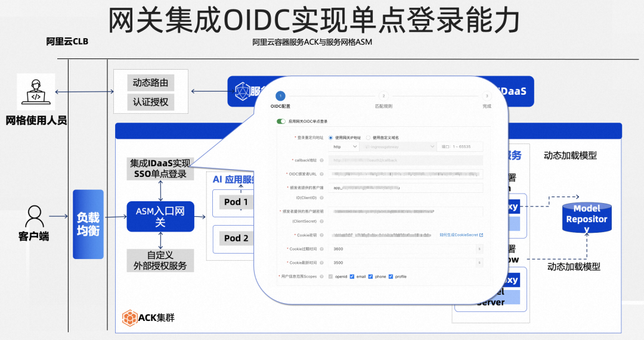
Task: Click help icon next to Cookie密钥
Action: click(321, 235)
